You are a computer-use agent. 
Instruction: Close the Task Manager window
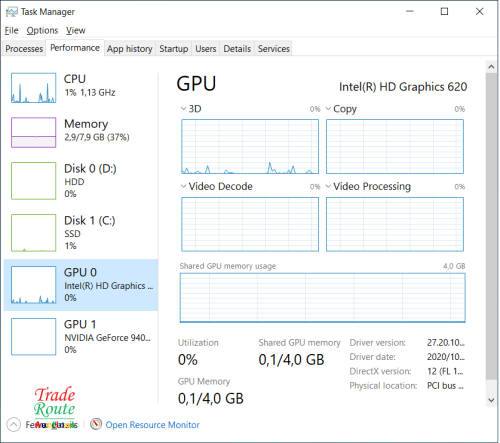point(479,12)
